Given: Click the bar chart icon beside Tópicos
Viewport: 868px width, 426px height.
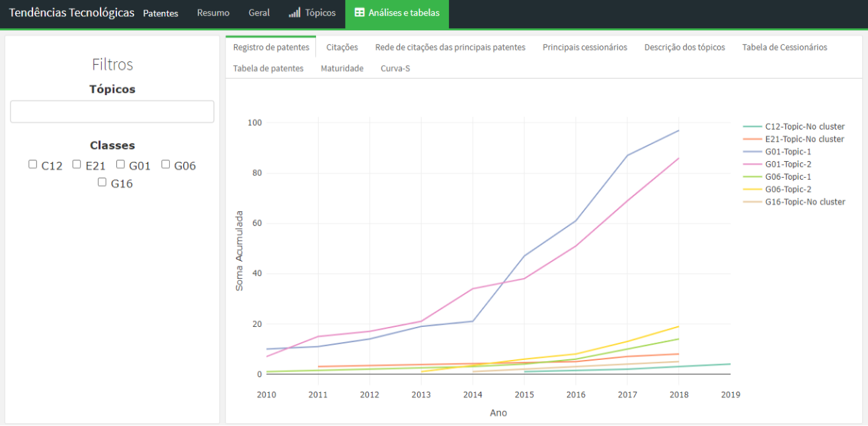Looking at the screenshot, I should tap(295, 13).
